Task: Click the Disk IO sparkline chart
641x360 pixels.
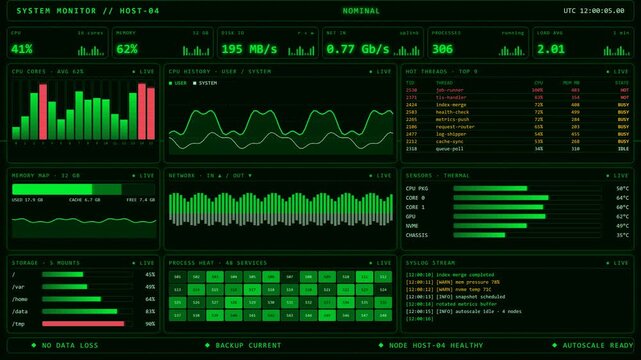Action: tap(301, 51)
